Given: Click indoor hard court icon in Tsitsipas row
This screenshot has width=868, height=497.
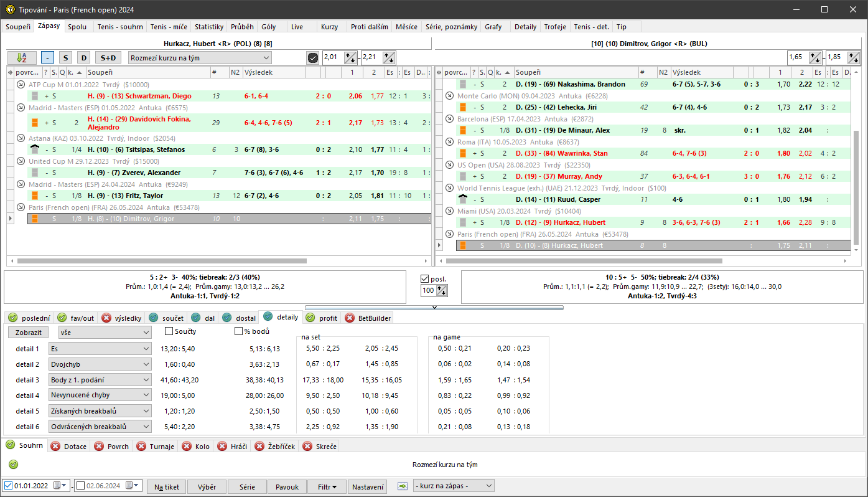Looking at the screenshot, I should 35,149.
